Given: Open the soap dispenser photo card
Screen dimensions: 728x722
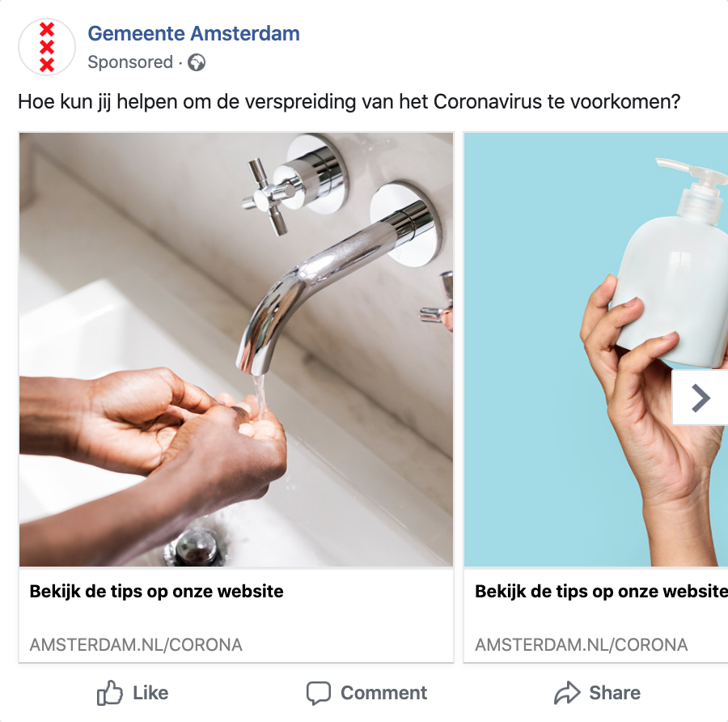Looking at the screenshot, I should click(596, 350).
